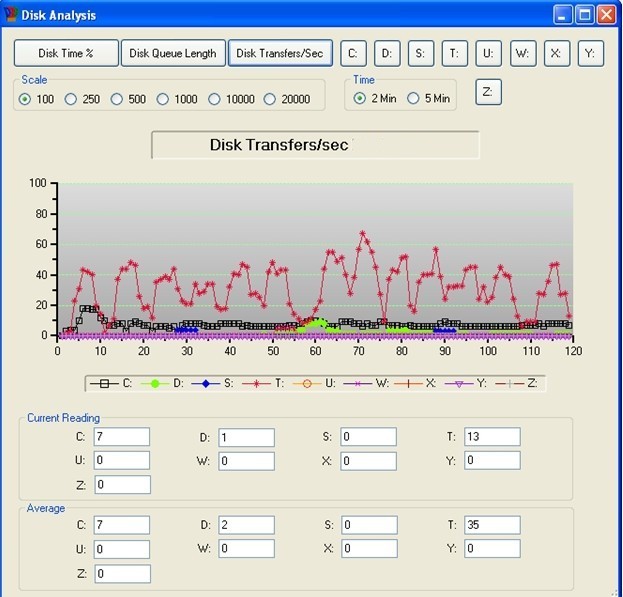This screenshot has width=623, height=597.
Task: Click the Y: purple triangle legend icon
Action: tap(459, 384)
